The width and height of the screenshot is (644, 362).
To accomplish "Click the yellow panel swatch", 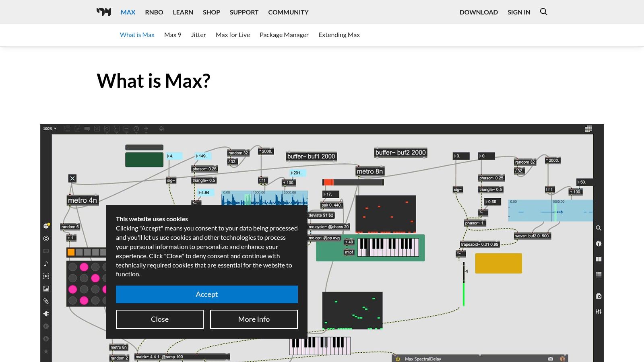I will point(498,263).
